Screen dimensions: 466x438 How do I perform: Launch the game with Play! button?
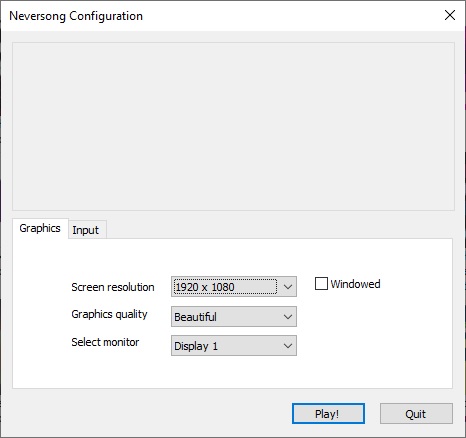(x=328, y=414)
